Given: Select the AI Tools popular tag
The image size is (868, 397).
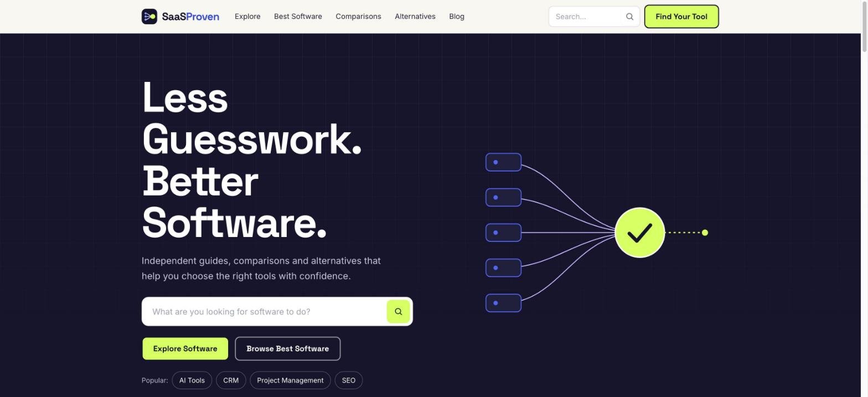Looking at the screenshot, I should [192, 380].
